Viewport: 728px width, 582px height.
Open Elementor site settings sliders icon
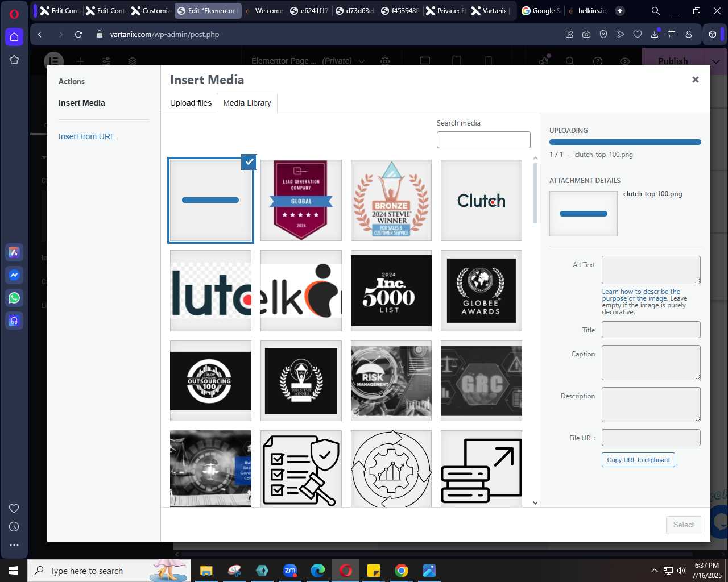click(x=106, y=61)
